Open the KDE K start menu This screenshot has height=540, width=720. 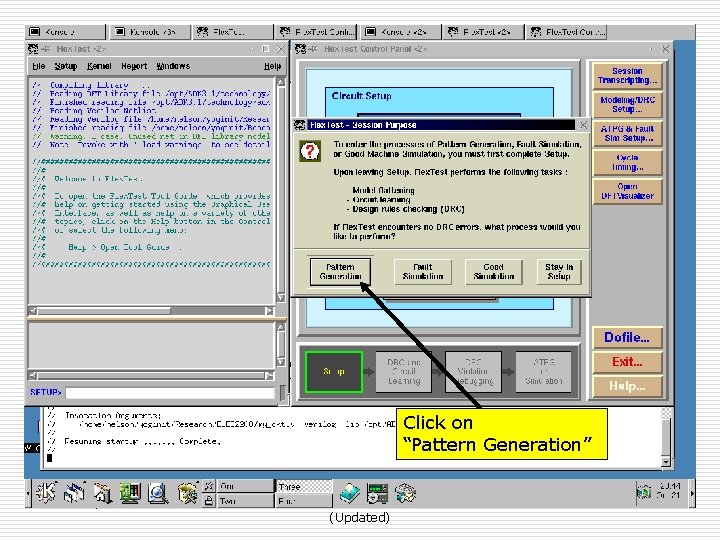pyautogui.click(x=46, y=493)
